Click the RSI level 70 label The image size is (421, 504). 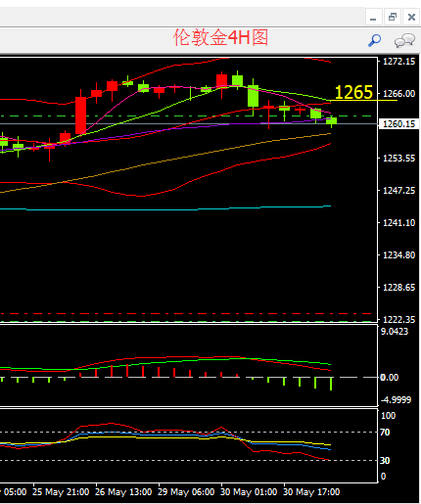(385, 433)
